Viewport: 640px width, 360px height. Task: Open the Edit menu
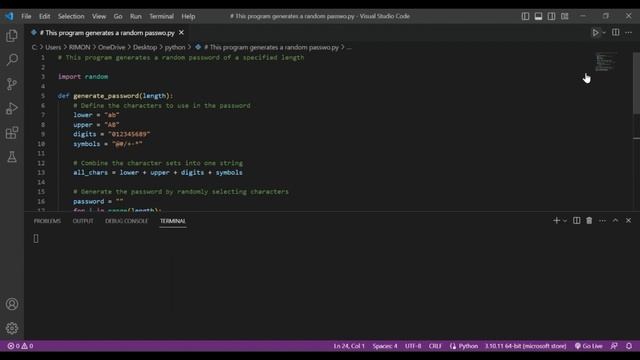point(44,16)
